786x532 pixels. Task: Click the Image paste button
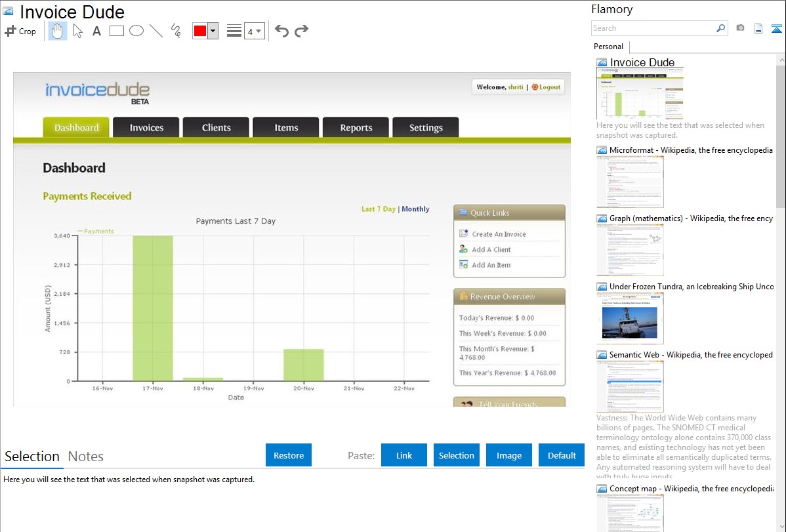pos(509,455)
